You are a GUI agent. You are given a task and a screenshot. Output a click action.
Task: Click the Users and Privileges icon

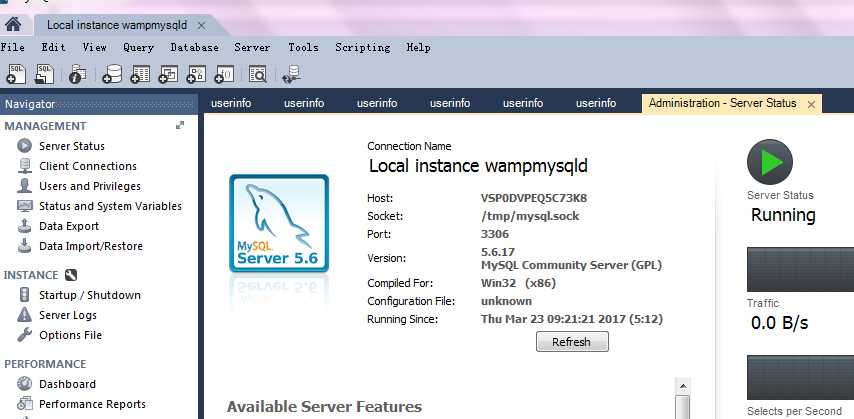click(x=25, y=186)
